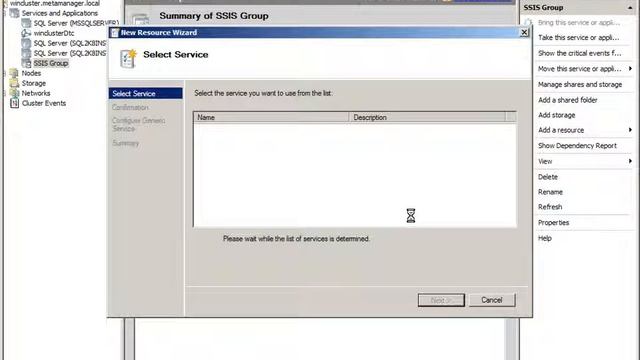The height and width of the screenshot is (360, 640).
Task: Close the New Resource Wizard dialog
Action: pyautogui.click(x=524, y=33)
